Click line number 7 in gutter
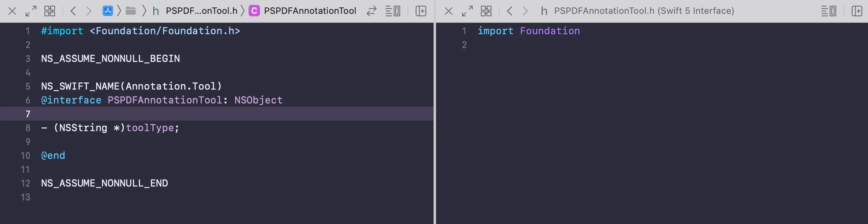The width and height of the screenshot is (868, 224). point(28,114)
